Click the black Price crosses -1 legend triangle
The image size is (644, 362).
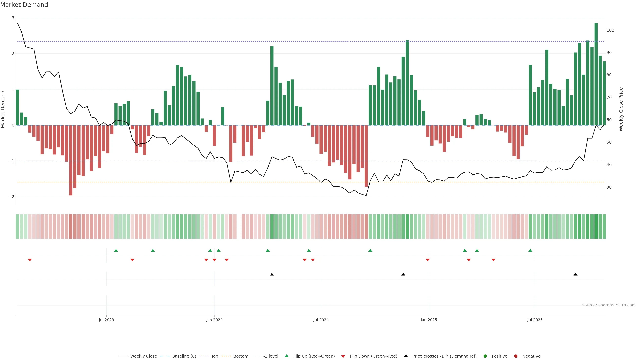pos(406,356)
